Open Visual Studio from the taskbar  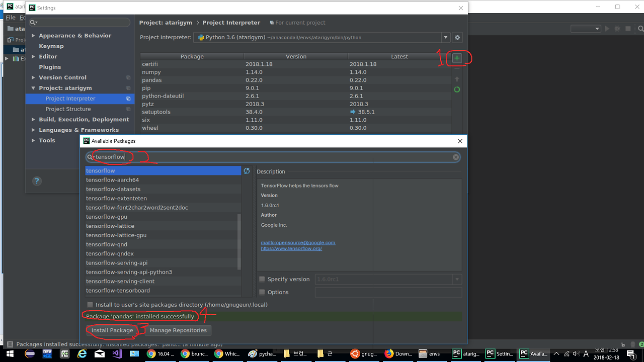pos(117,353)
